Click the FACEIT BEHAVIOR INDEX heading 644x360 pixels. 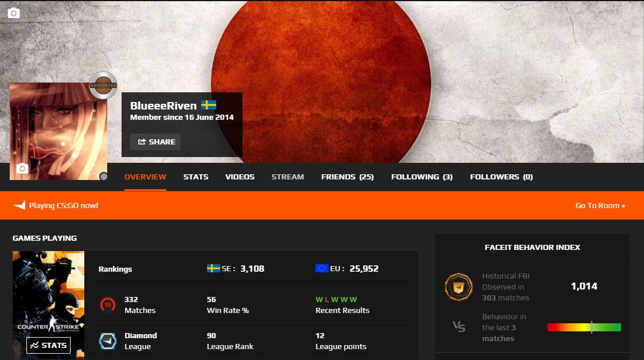tap(532, 247)
